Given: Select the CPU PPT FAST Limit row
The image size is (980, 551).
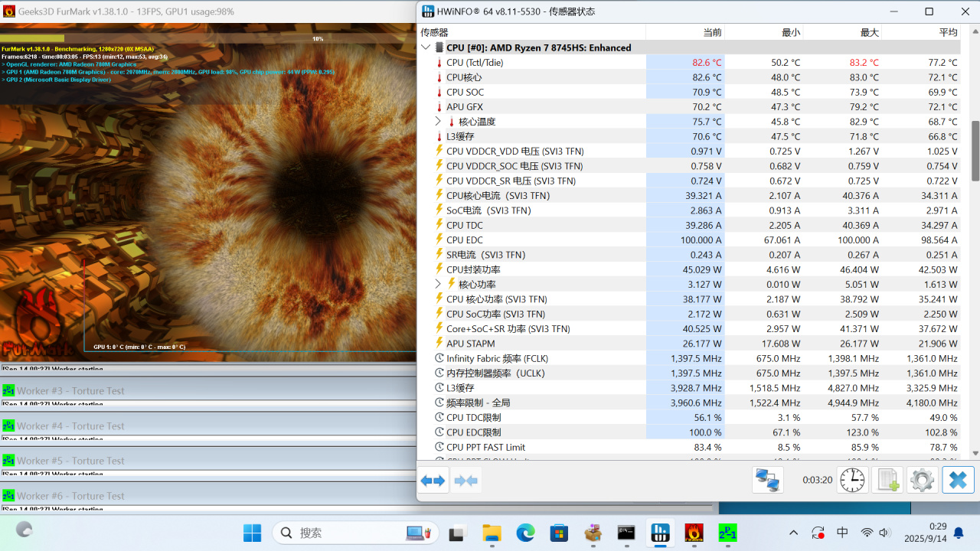Looking at the screenshot, I should point(689,447).
